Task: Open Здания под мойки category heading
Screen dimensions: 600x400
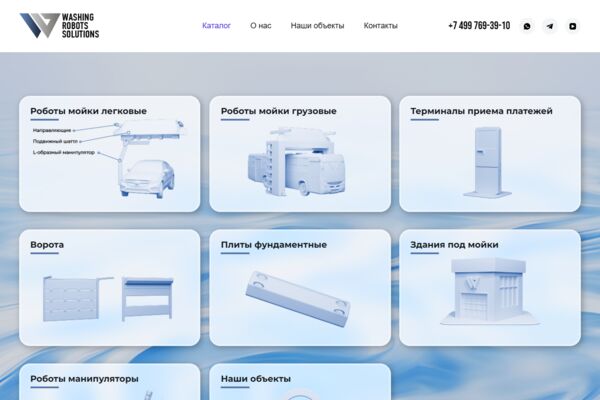Action: click(x=454, y=245)
